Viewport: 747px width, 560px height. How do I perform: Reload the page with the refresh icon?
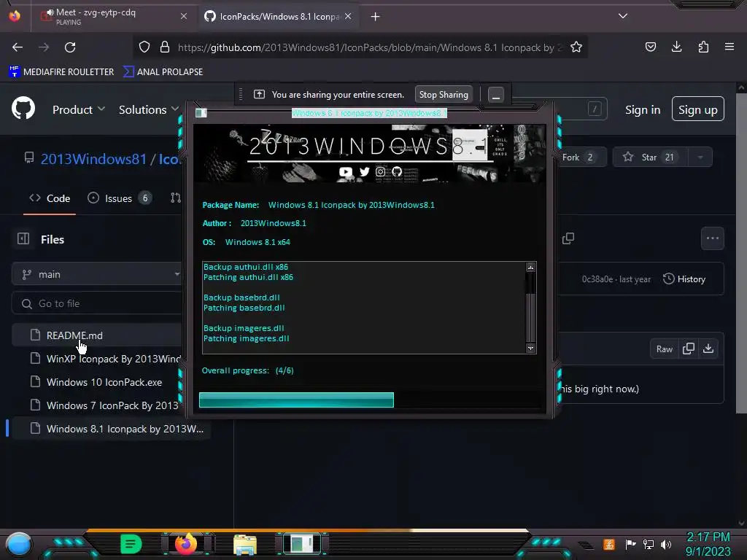pos(70,47)
